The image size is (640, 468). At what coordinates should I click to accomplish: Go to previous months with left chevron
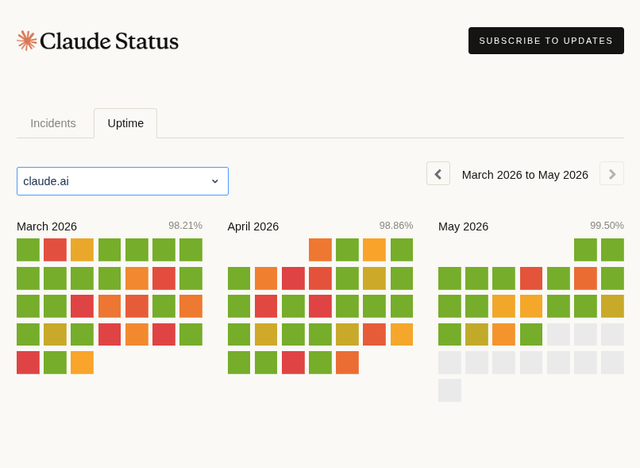tap(438, 174)
